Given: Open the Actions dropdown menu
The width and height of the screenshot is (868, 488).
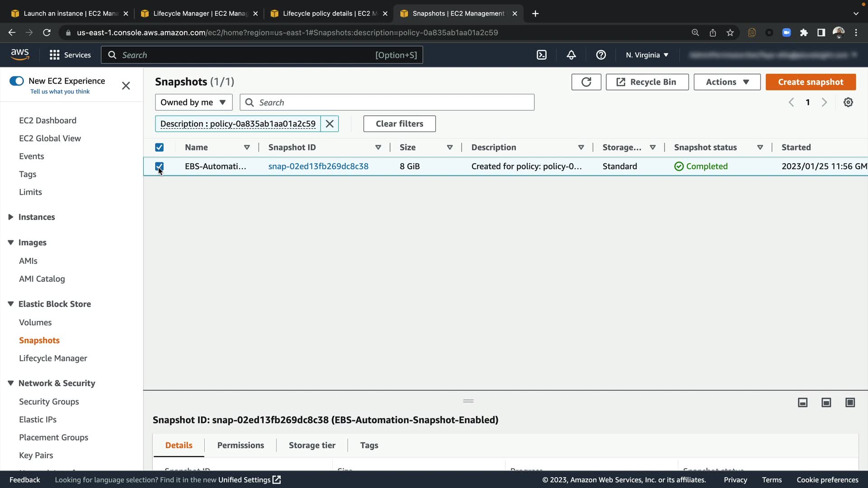Looking at the screenshot, I should [x=727, y=82].
